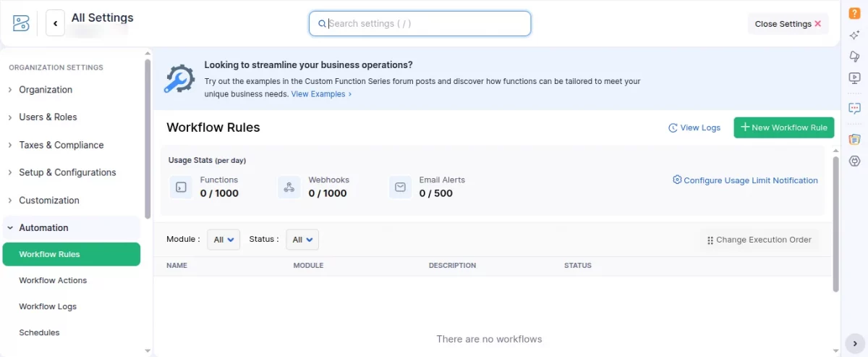Open the AI sparkle assistant icon
This screenshot has height=357, width=868.
click(854, 35)
